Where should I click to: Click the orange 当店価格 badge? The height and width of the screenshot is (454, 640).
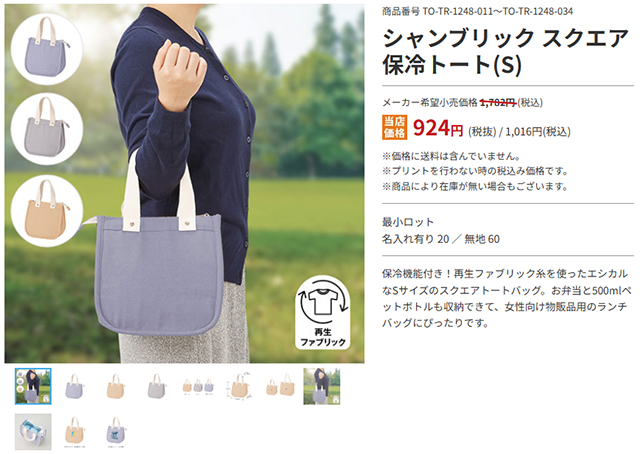coord(394,127)
